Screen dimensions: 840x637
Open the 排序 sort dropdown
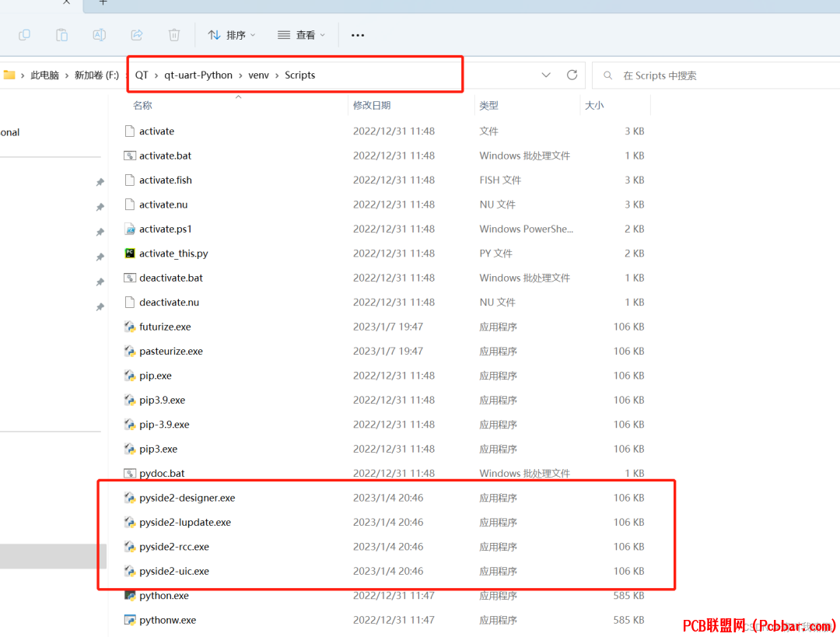tap(232, 35)
